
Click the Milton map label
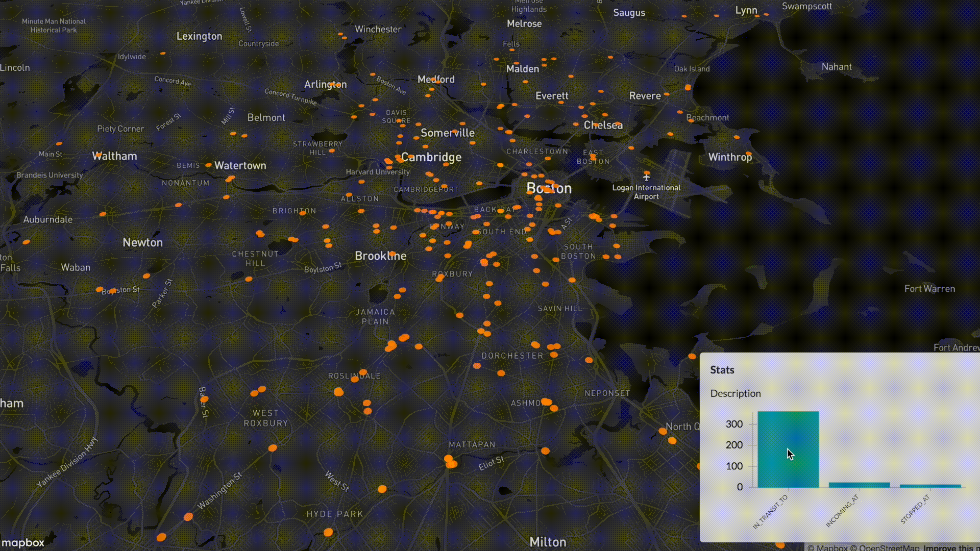[x=548, y=542]
